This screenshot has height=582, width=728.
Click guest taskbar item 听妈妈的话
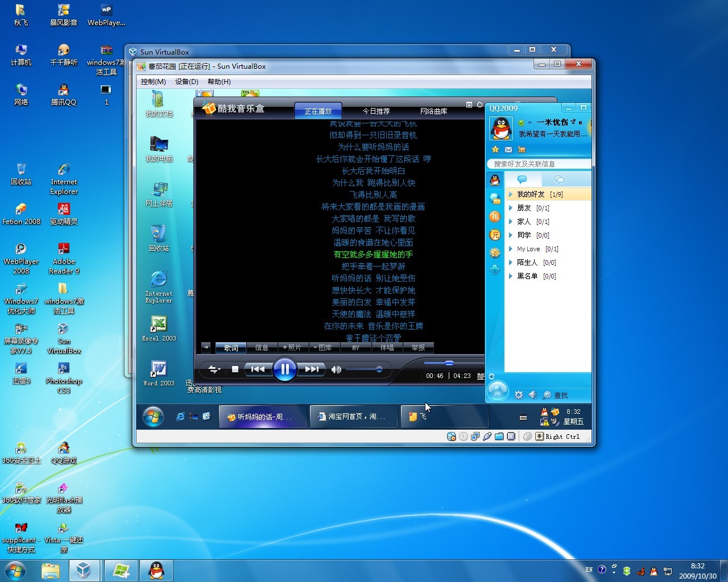pos(262,417)
